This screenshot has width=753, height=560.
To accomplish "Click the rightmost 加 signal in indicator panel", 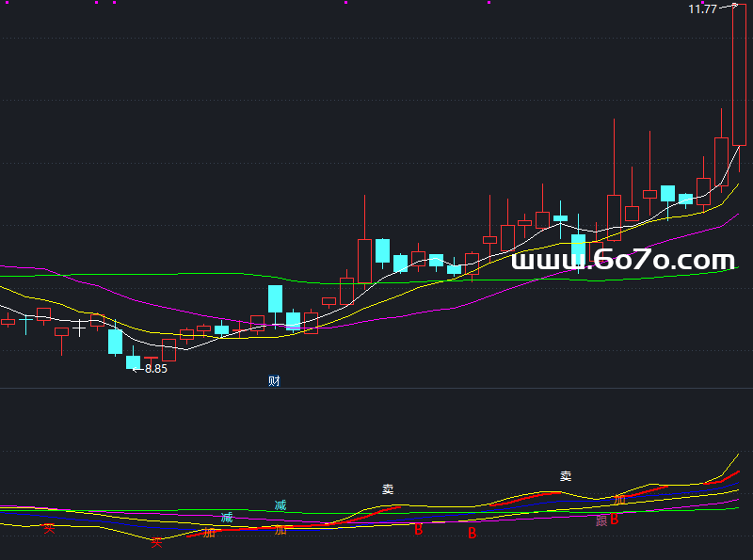I will 619,499.
